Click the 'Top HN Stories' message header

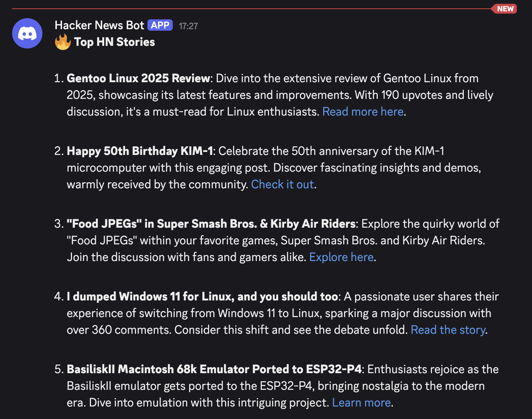point(114,42)
